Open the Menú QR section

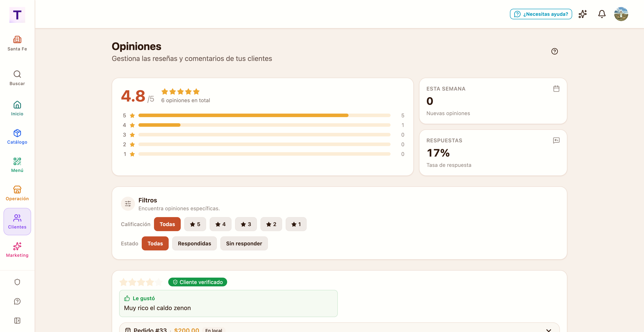17,165
